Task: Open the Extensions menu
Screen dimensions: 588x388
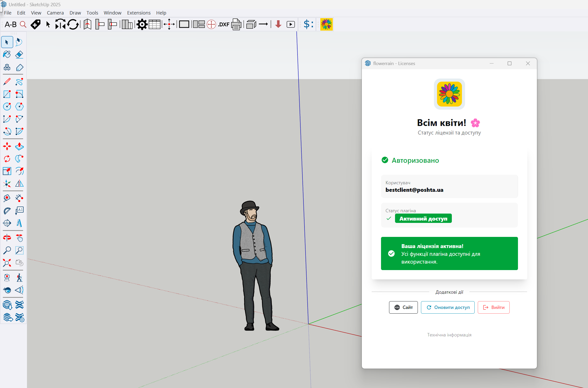Action: [x=139, y=13]
